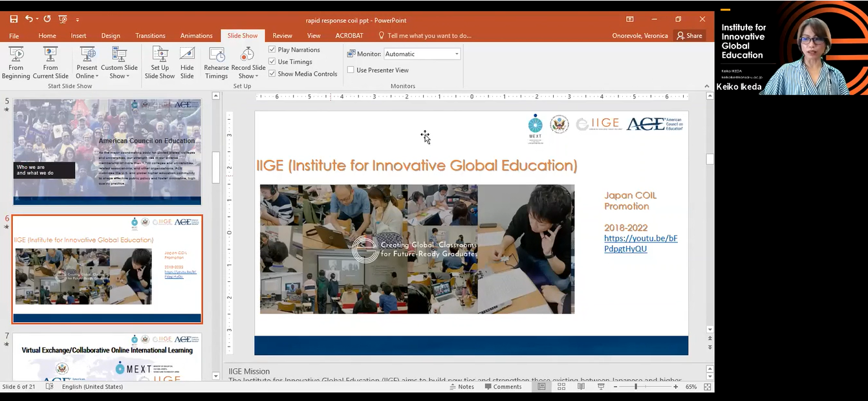Open Ribbon Display Options icon
The image size is (868, 401).
click(x=630, y=19)
